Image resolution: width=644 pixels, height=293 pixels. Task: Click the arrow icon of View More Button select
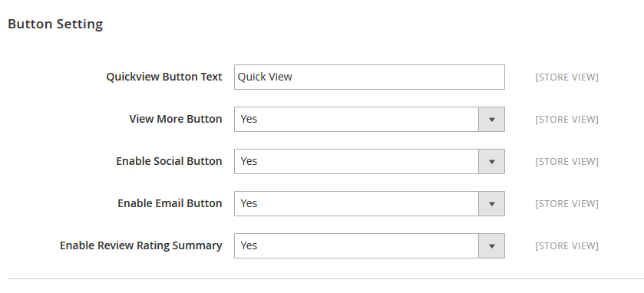(491, 120)
